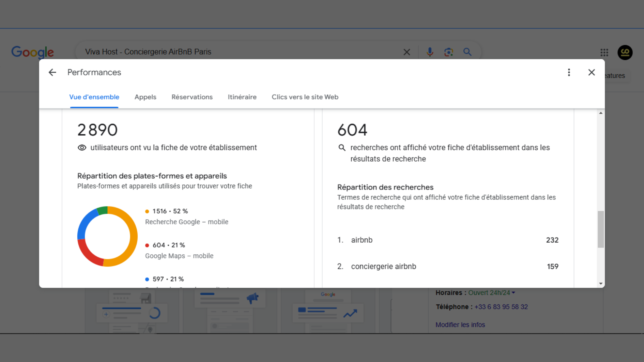Open the three-dot options menu in Performances
Screen dimensions: 644x362
click(x=569, y=72)
